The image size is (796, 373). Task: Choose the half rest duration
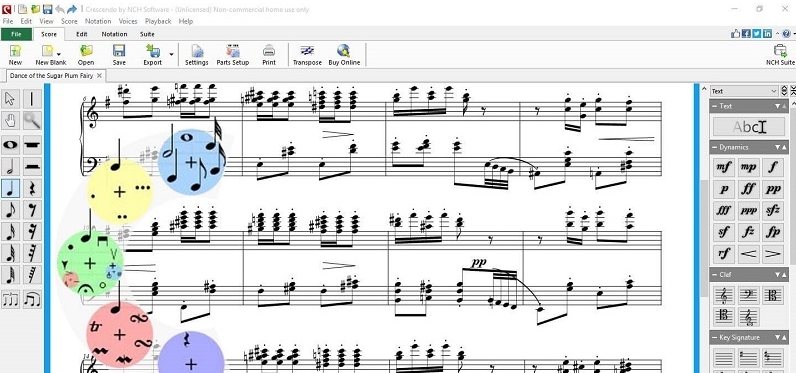tap(32, 166)
